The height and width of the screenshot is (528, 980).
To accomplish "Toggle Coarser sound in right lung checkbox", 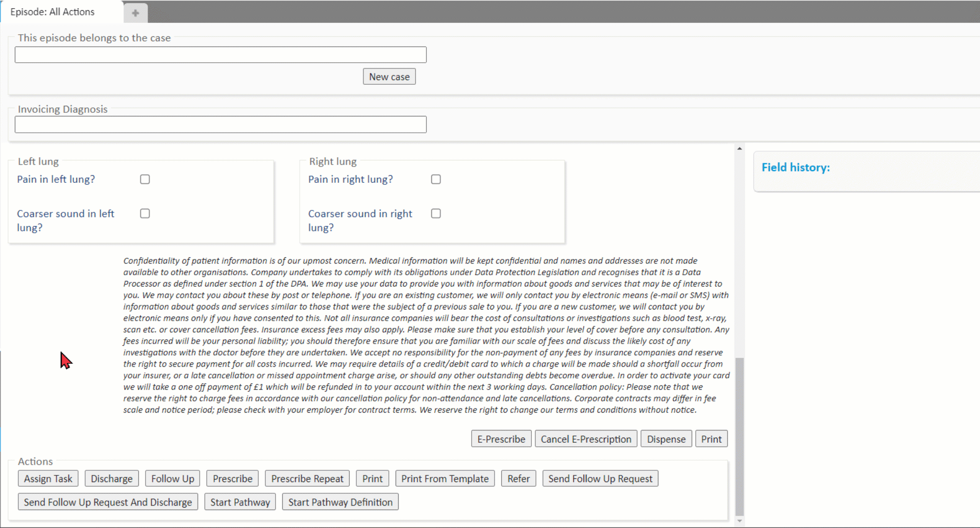I will [x=436, y=213].
